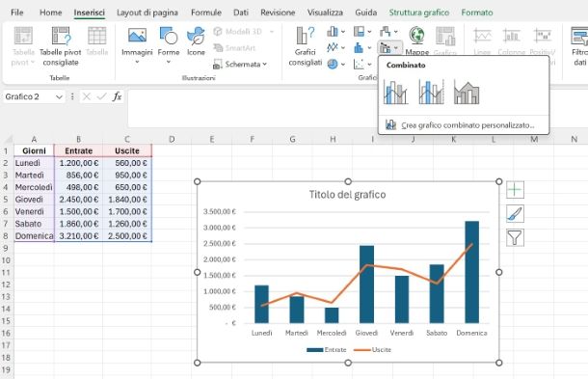This screenshot has width=588, height=379.
Task: Click the Uscite legend entry
Action: (x=373, y=350)
